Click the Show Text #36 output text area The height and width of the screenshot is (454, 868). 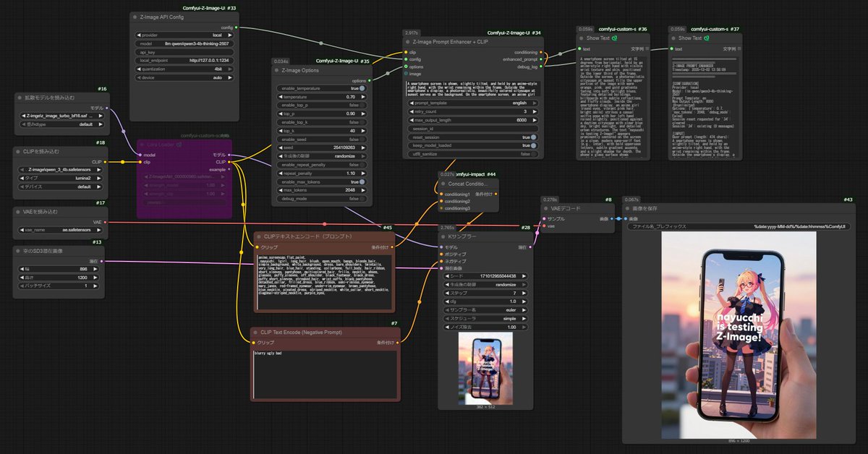coord(614,107)
